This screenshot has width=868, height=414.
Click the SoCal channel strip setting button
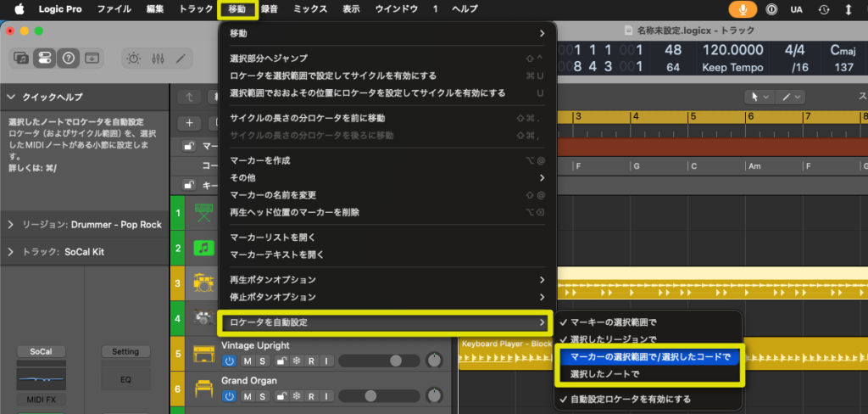[41, 352]
